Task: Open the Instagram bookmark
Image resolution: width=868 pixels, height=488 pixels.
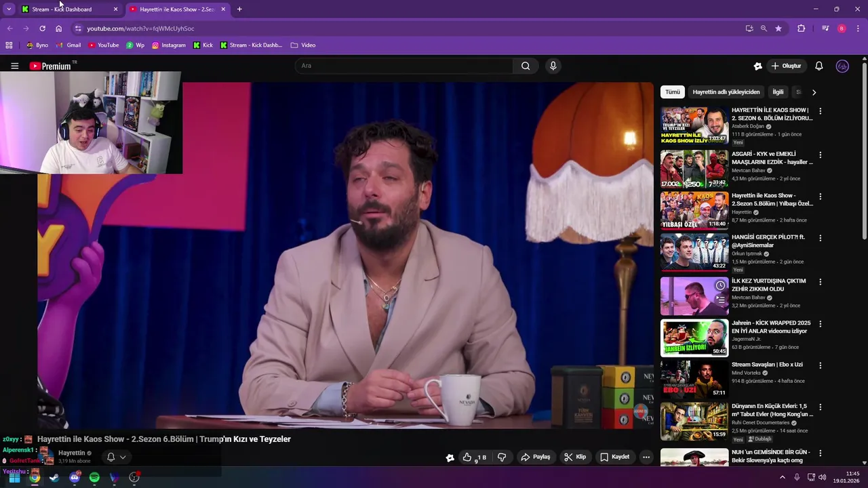Action: click(x=169, y=45)
